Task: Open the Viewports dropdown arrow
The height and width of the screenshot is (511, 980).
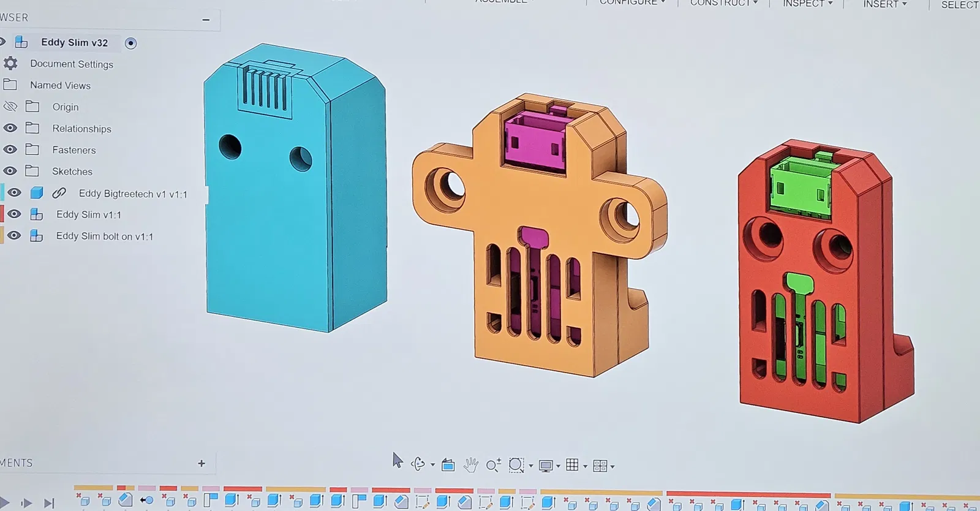Action: [612, 467]
